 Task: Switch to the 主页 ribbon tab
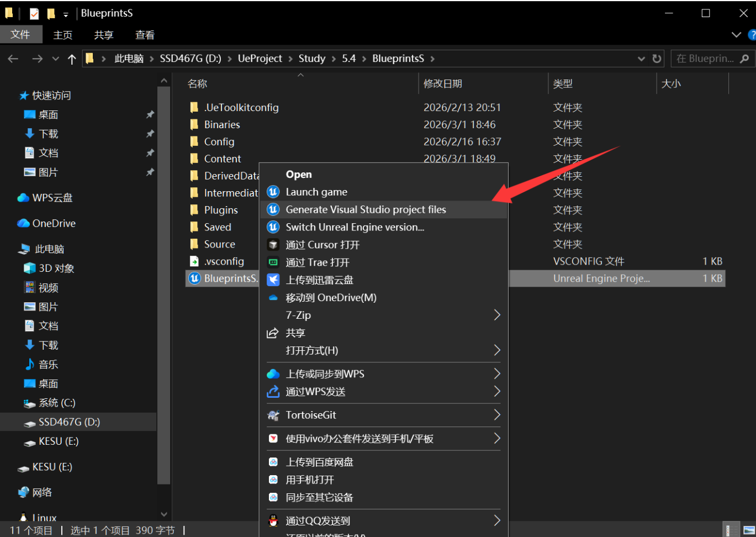click(63, 35)
